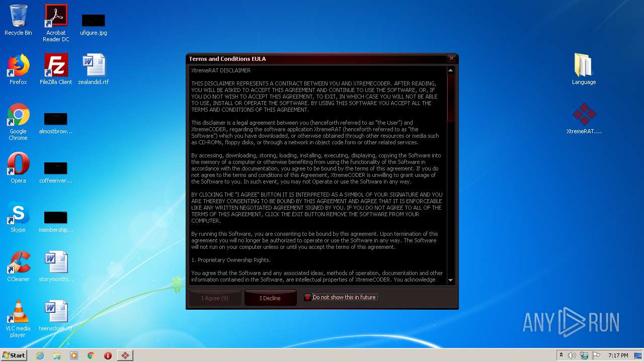Open Firefox desktop shortcut

click(18, 69)
